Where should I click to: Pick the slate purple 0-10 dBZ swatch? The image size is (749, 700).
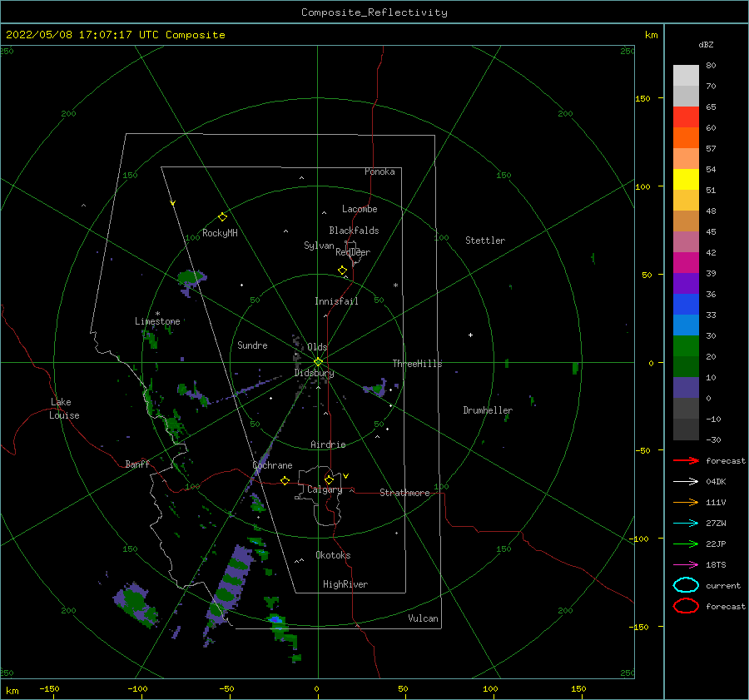tap(686, 388)
